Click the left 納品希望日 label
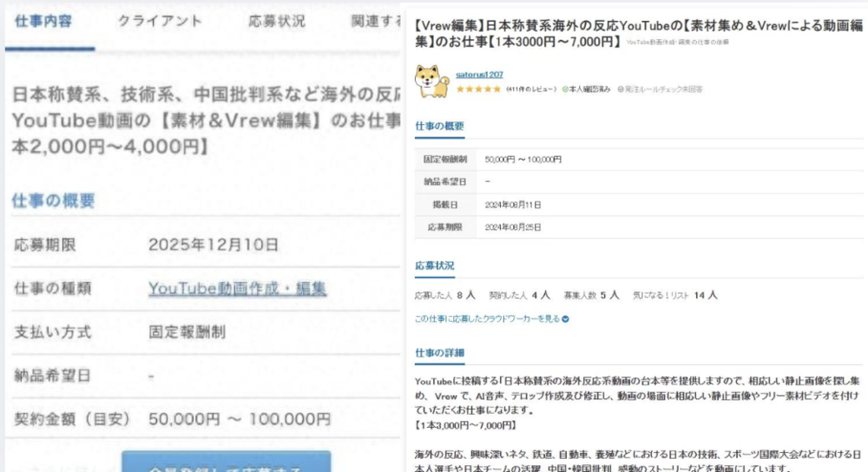Screen dimensions: 868x472 pyautogui.click(x=53, y=376)
